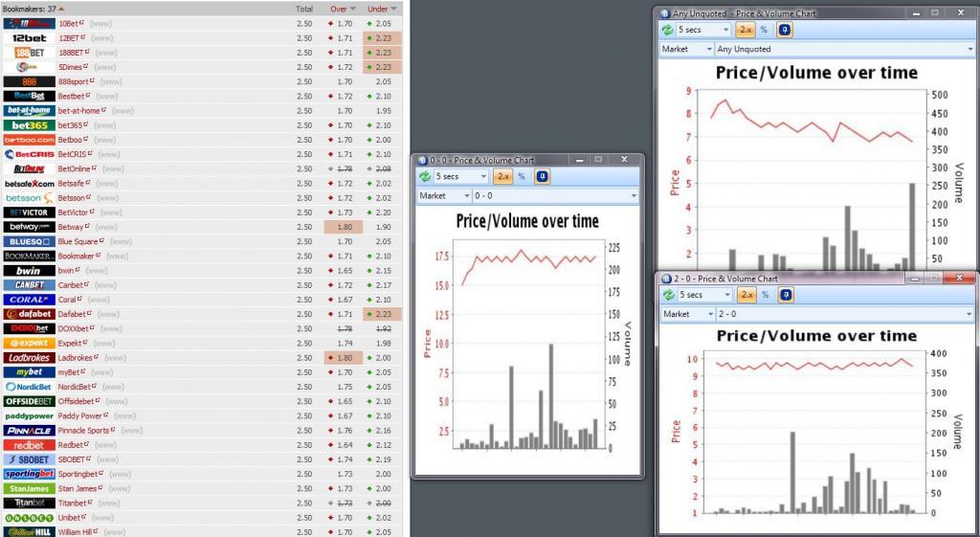980x537 pixels.
Task: Click Ladbrokes' highlighted 1.80 over odds
Action: tap(344, 358)
